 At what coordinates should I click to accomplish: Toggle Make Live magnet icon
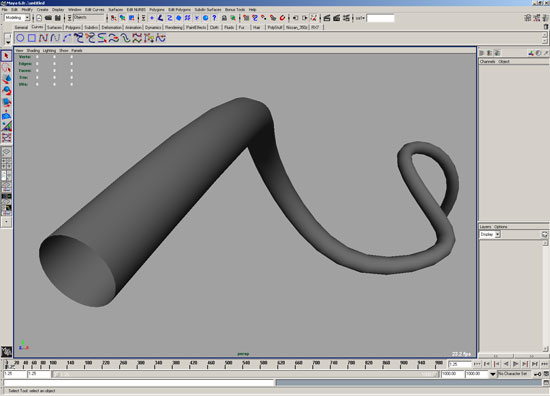tap(282, 18)
